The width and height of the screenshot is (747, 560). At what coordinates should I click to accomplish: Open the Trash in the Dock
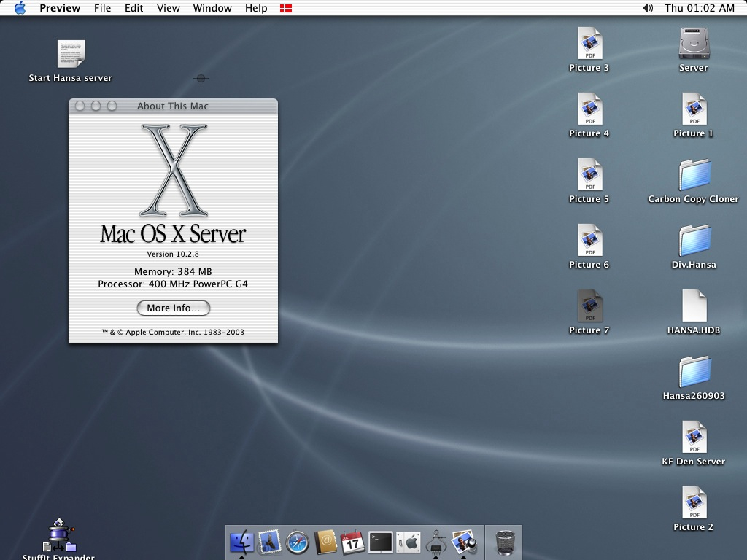click(505, 542)
